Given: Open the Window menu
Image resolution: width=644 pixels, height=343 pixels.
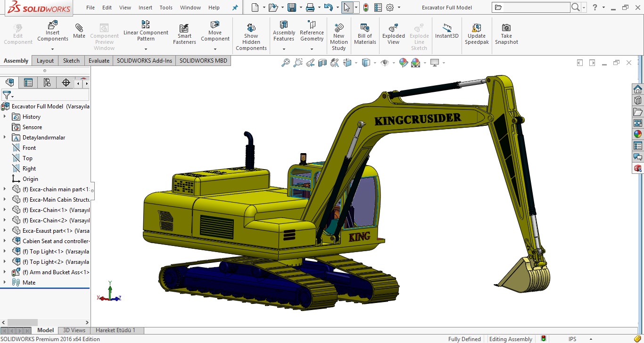Looking at the screenshot, I should click(x=190, y=8).
